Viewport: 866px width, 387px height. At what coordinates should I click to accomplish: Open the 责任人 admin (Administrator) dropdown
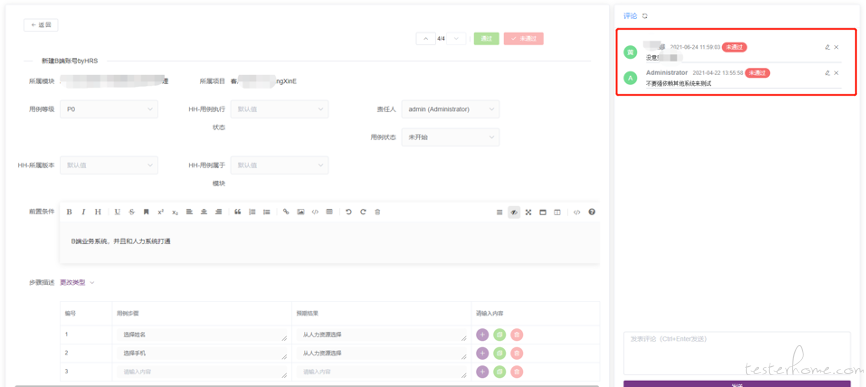click(x=451, y=109)
